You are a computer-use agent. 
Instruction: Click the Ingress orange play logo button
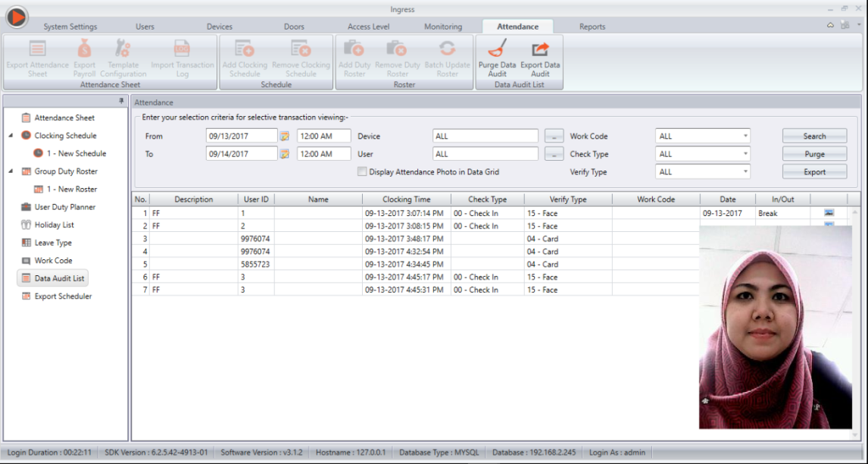[17, 17]
